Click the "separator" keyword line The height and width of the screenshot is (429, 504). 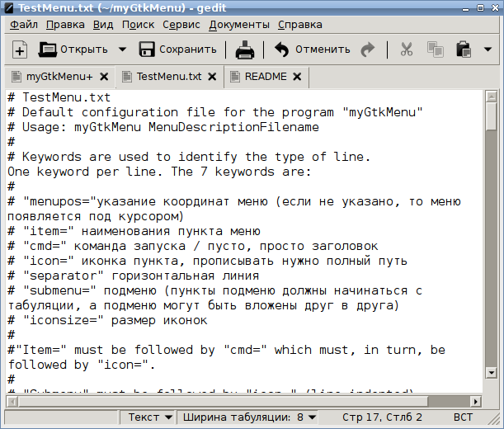(134, 276)
